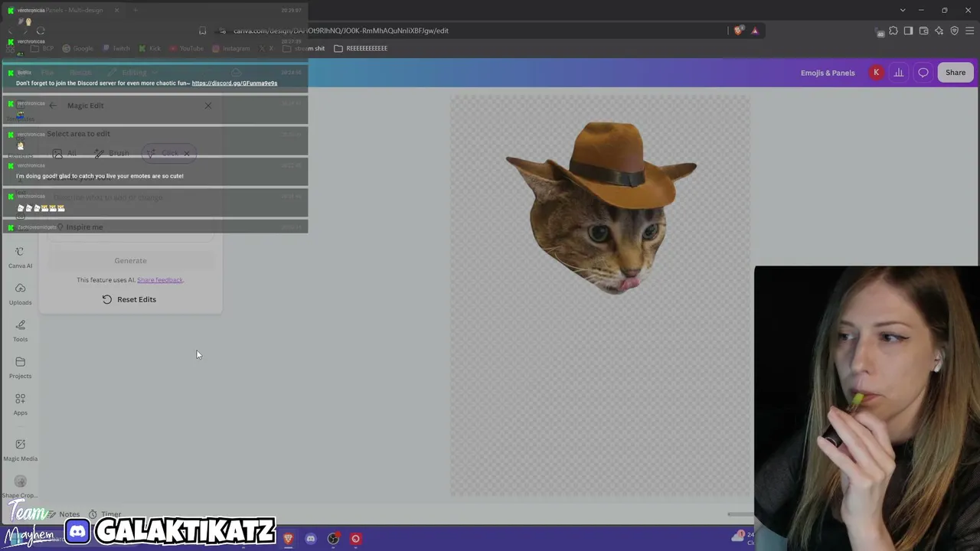Screen dimensions: 980x551
Task: Click the Emojis & Panels design title
Action: 828,73
